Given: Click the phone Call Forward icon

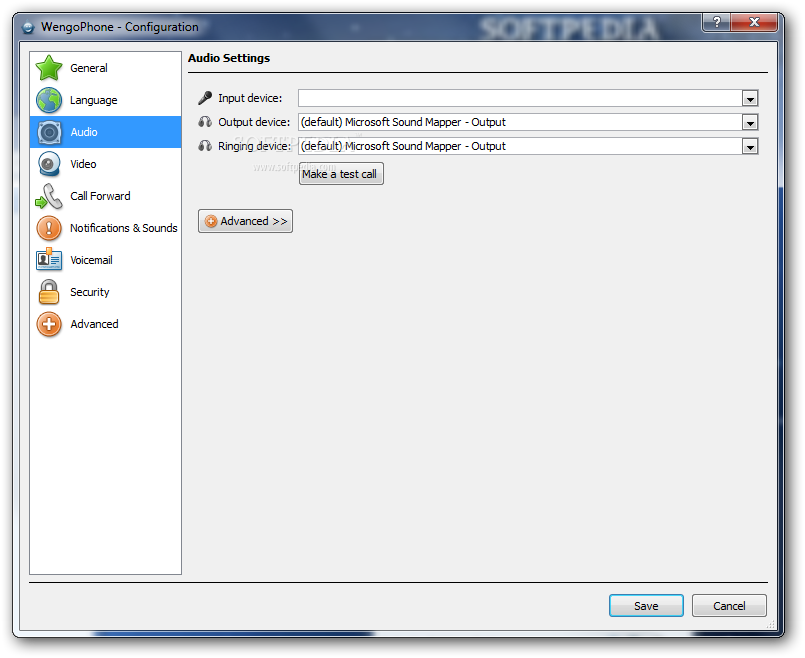Looking at the screenshot, I should coord(49,196).
